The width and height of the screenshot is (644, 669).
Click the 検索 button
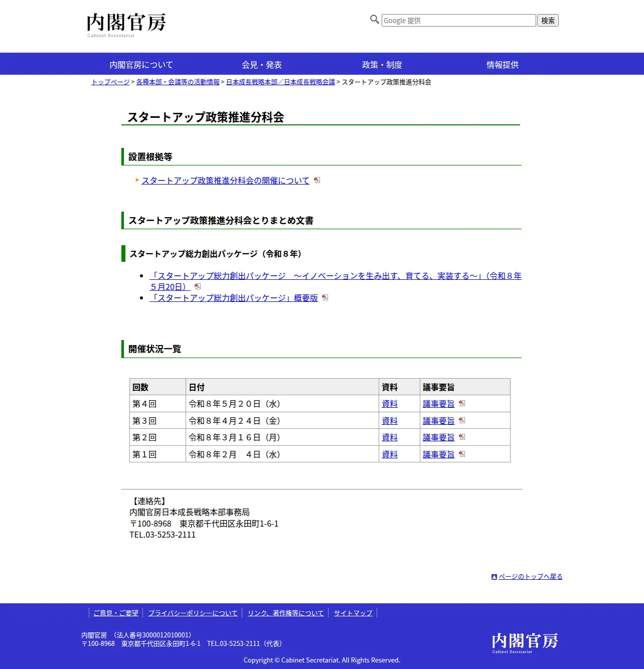click(548, 21)
